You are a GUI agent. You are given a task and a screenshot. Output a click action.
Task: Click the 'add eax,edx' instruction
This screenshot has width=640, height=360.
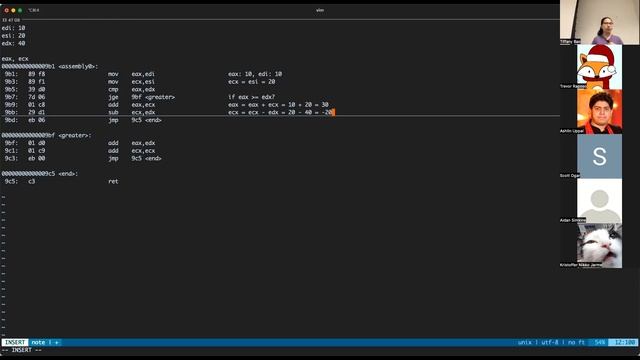pyautogui.click(x=131, y=143)
